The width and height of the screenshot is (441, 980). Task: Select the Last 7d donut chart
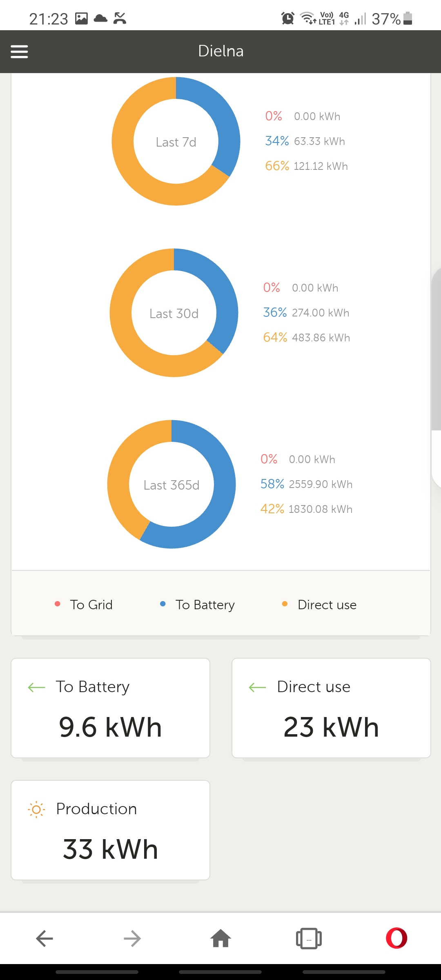click(176, 141)
